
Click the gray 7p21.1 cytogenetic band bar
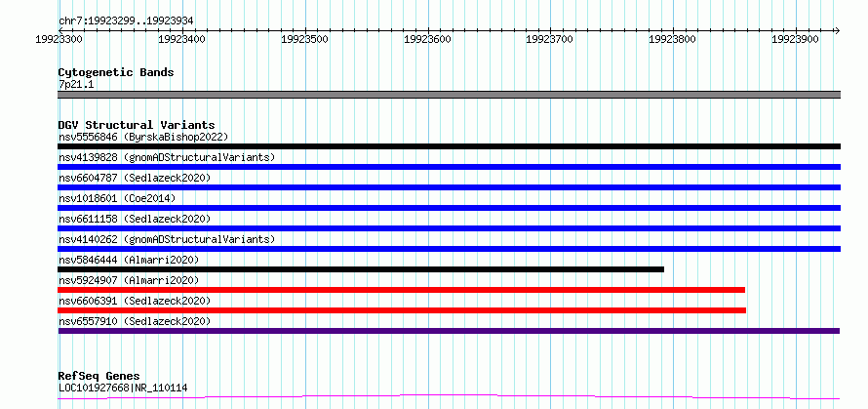click(449, 95)
